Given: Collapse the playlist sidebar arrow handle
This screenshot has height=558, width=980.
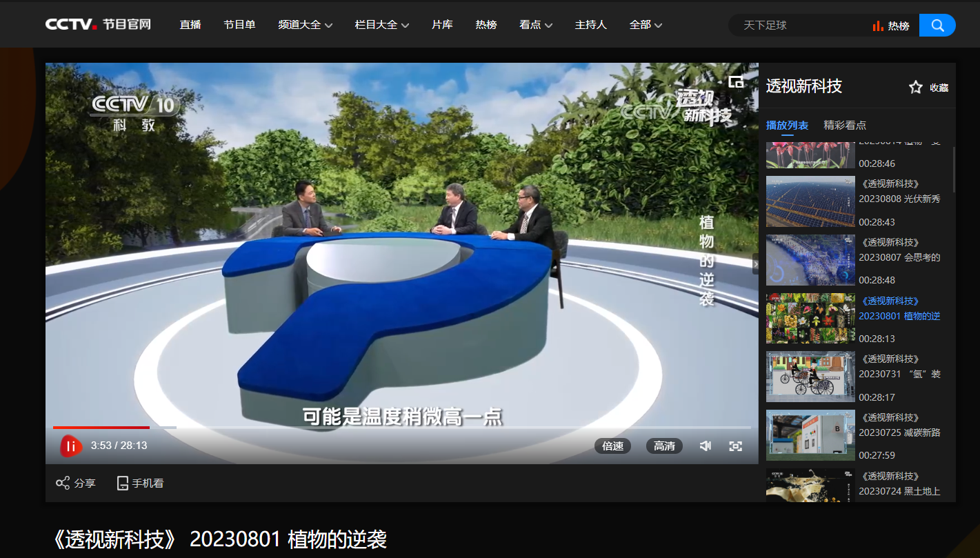Looking at the screenshot, I should tap(755, 263).
